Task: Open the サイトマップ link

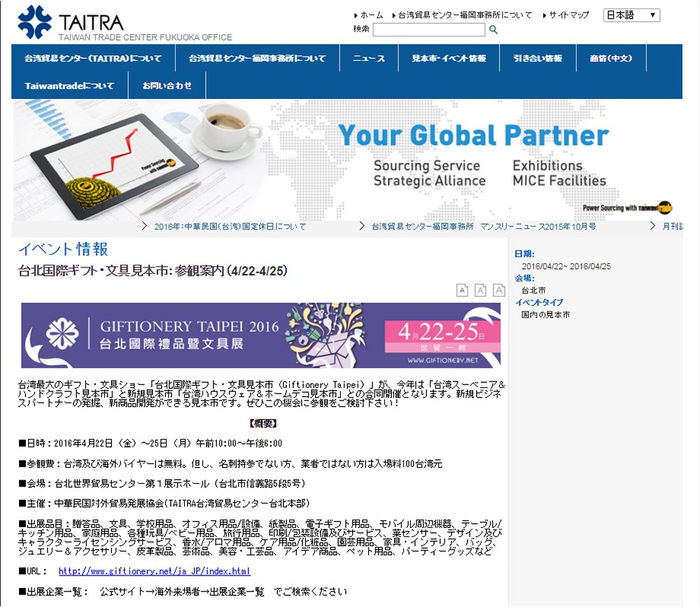Action: pos(568,15)
